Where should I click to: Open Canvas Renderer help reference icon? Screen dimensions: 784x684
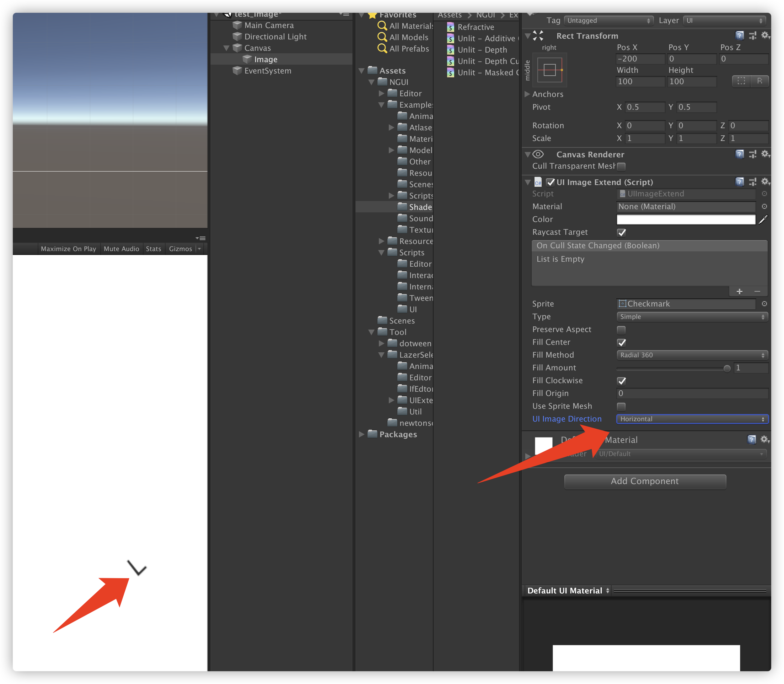(739, 154)
